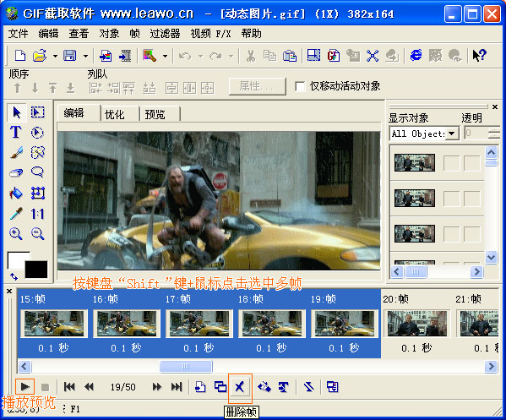Open the 对象 menu
The height and width of the screenshot is (420, 506).
point(109,33)
